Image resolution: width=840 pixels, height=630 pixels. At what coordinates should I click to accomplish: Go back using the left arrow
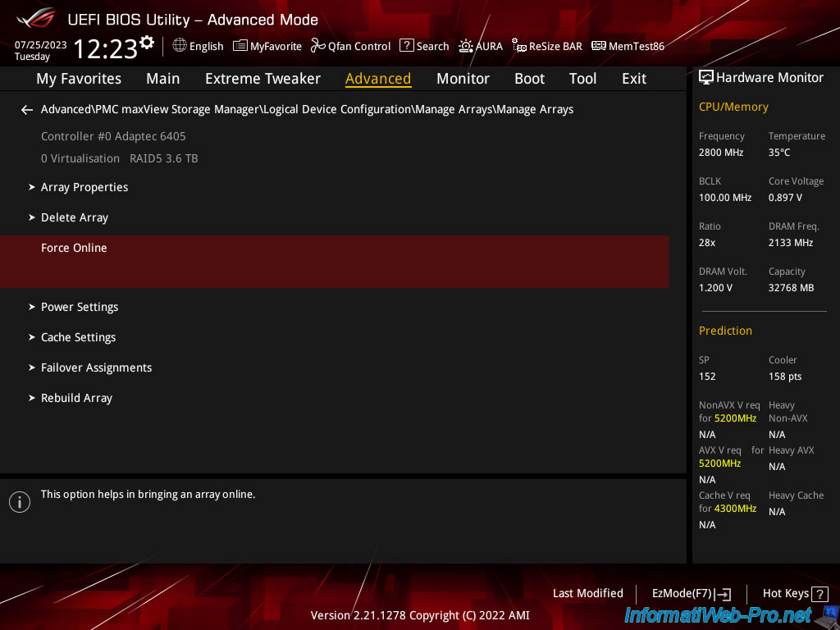click(x=27, y=110)
